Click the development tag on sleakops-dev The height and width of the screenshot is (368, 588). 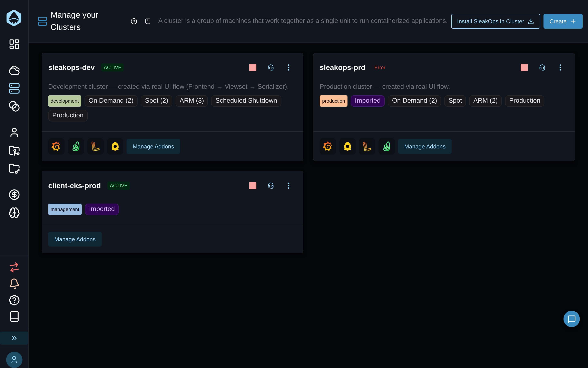[x=65, y=101]
